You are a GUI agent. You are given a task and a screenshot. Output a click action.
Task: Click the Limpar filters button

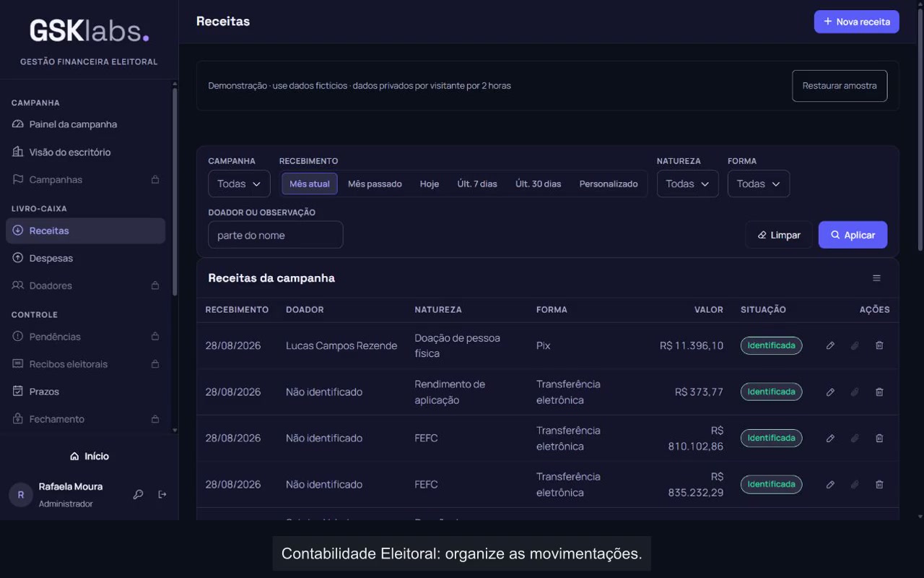coord(779,235)
